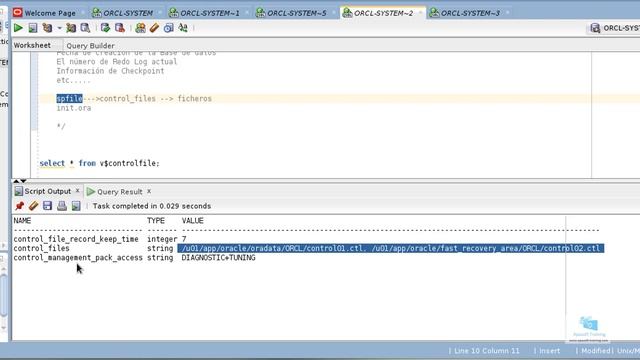This screenshot has width=640, height=360.
Task: Clear the worksheet with the eraser icon
Action: point(154,28)
